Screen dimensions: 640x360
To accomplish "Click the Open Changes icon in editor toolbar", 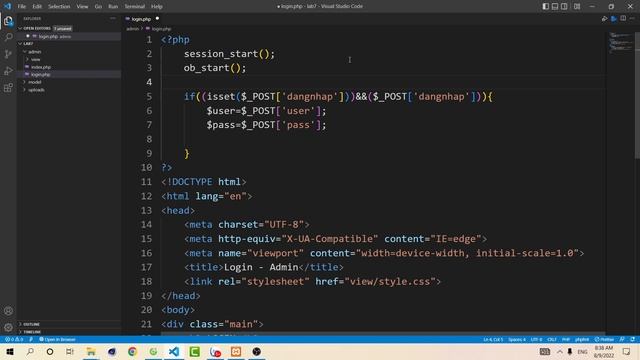I will (x=604, y=19).
